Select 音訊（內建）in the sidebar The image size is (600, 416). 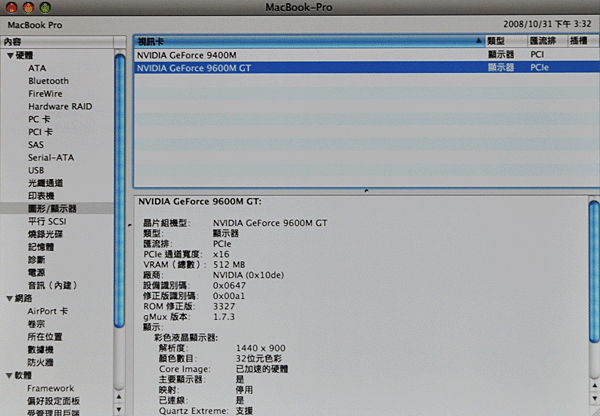(x=53, y=285)
